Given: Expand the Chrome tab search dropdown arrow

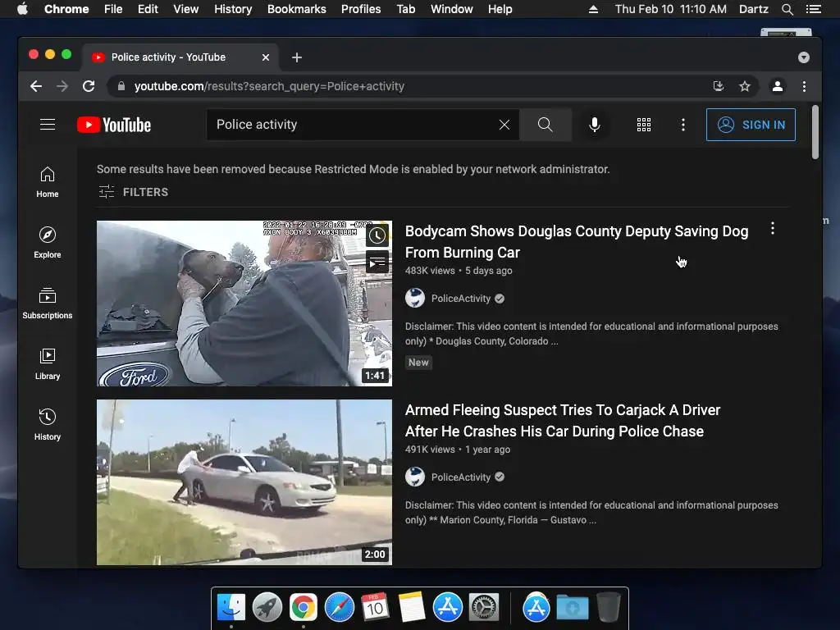Looking at the screenshot, I should (804, 57).
